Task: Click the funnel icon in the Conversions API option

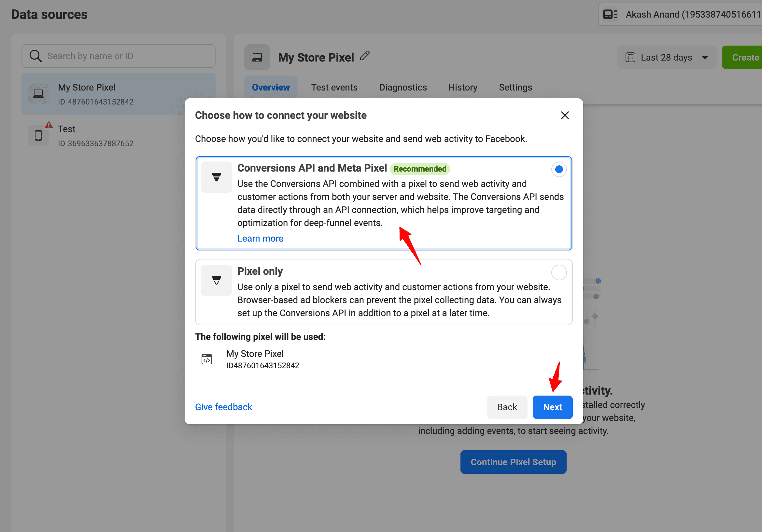Action: point(216,177)
